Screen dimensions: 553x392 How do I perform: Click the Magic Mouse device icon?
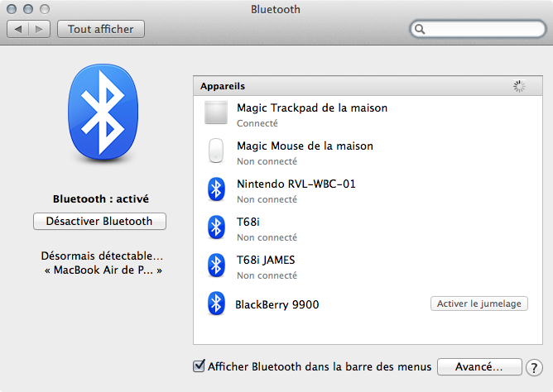coord(215,151)
